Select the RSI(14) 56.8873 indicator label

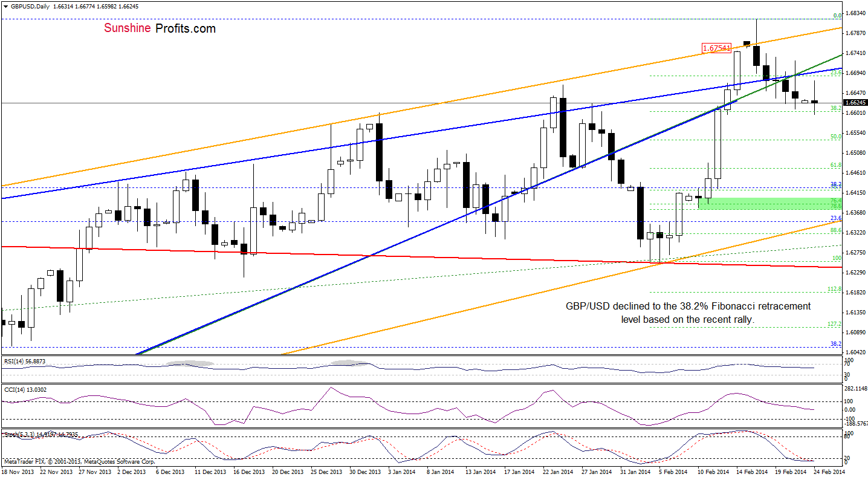24,361
